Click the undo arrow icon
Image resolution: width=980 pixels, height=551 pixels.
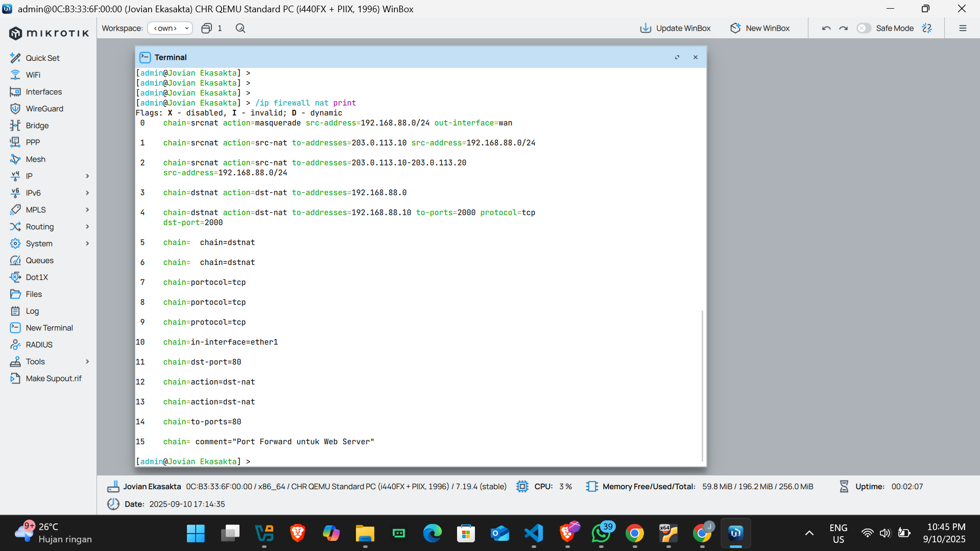826,28
